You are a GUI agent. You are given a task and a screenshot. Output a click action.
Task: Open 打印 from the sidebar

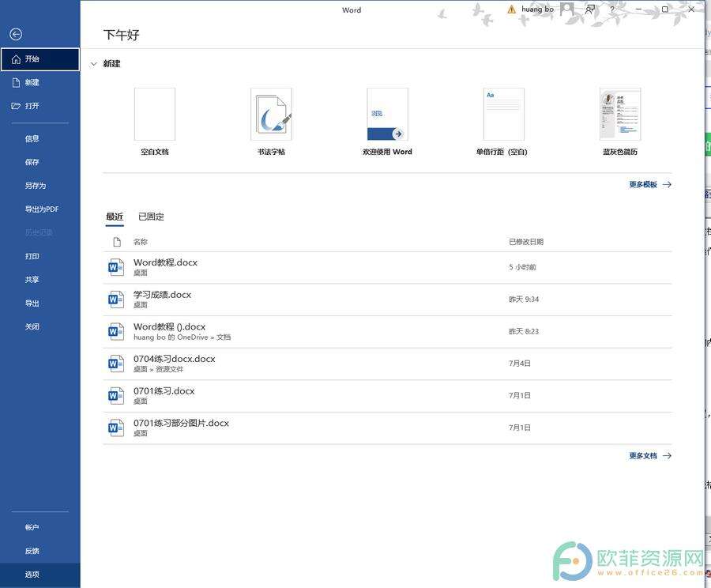pos(40,256)
